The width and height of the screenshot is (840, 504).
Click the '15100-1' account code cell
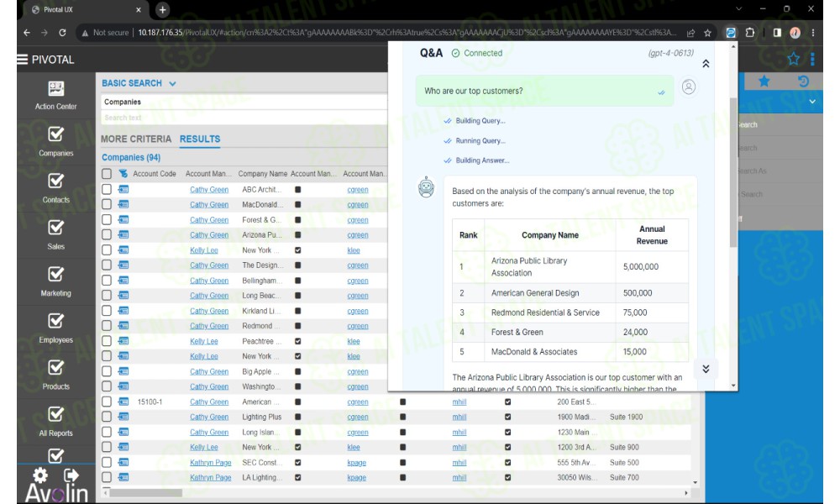[x=150, y=402]
